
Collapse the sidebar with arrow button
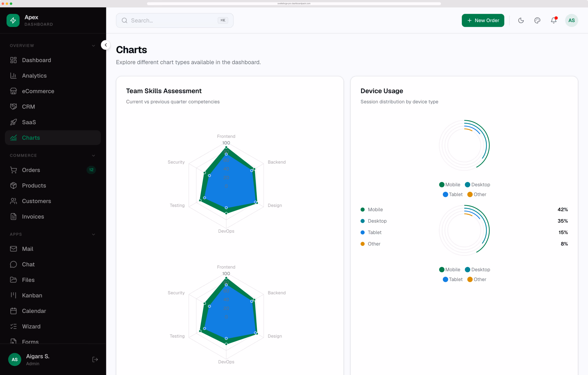(x=106, y=45)
